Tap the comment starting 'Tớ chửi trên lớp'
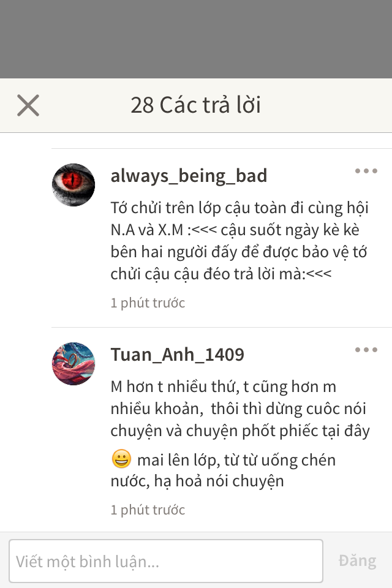The width and height of the screenshot is (392, 588). [239, 241]
